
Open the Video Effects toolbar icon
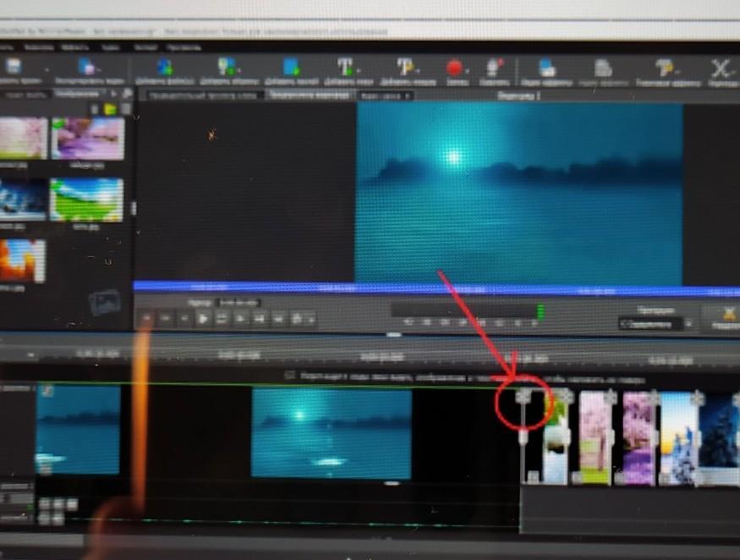[x=546, y=68]
